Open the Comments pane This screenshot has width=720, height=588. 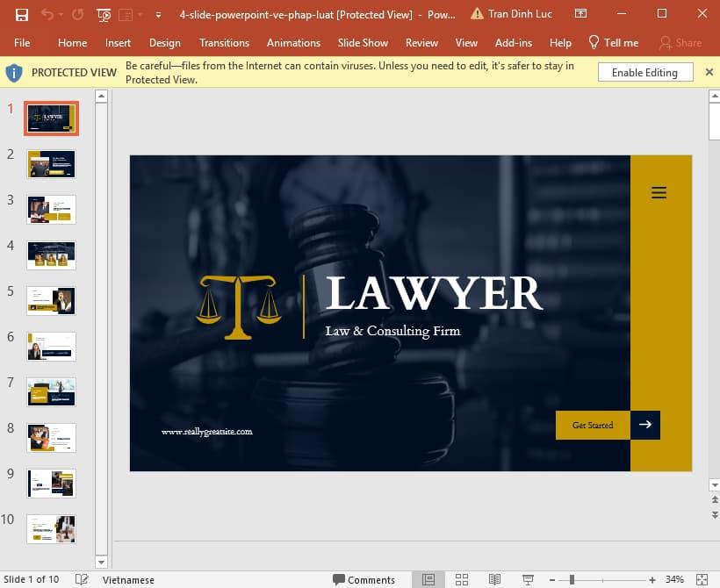click(x=364, y=579)
